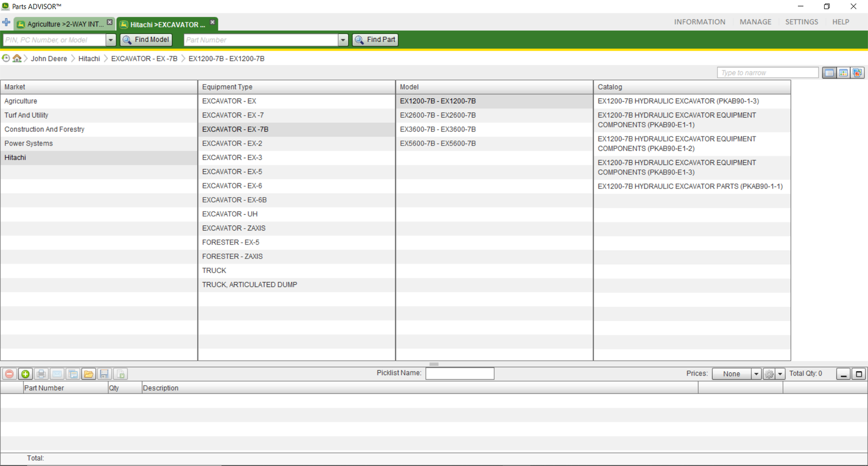The height and width of the screenshot is (466, 868).
Task: Open the MANAGE menu
Action: [755, 22]
